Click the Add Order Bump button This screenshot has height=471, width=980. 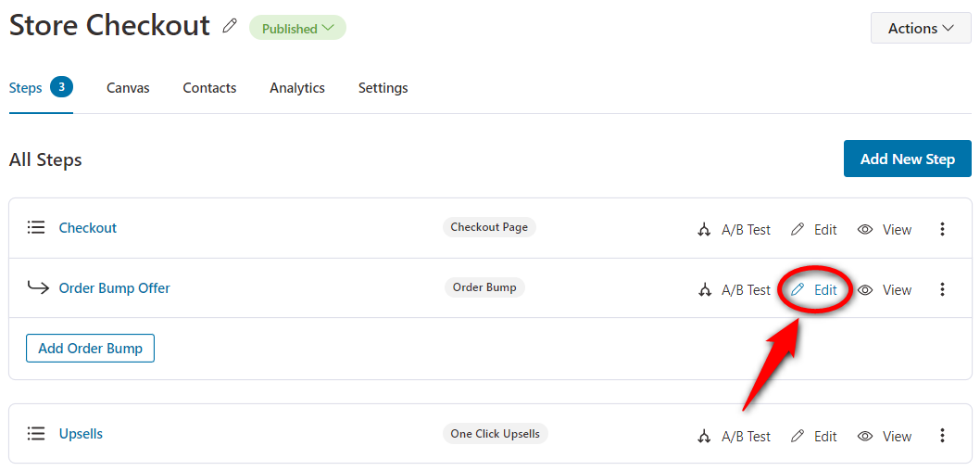coord(90,349)
